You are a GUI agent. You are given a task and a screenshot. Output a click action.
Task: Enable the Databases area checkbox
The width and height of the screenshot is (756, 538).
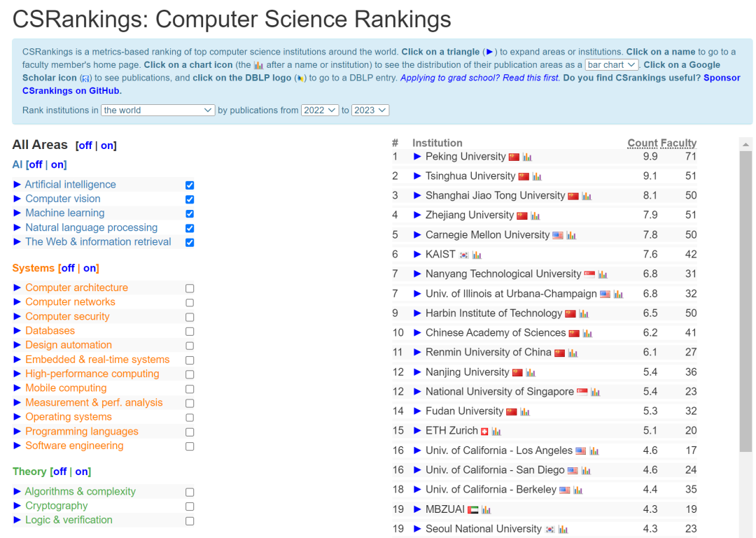coord(189,331)
